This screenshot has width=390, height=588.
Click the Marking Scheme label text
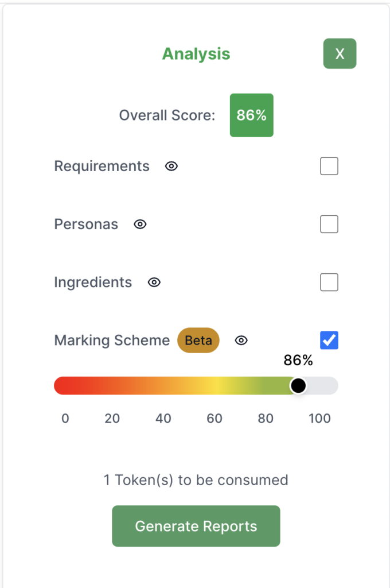point(112,341)
